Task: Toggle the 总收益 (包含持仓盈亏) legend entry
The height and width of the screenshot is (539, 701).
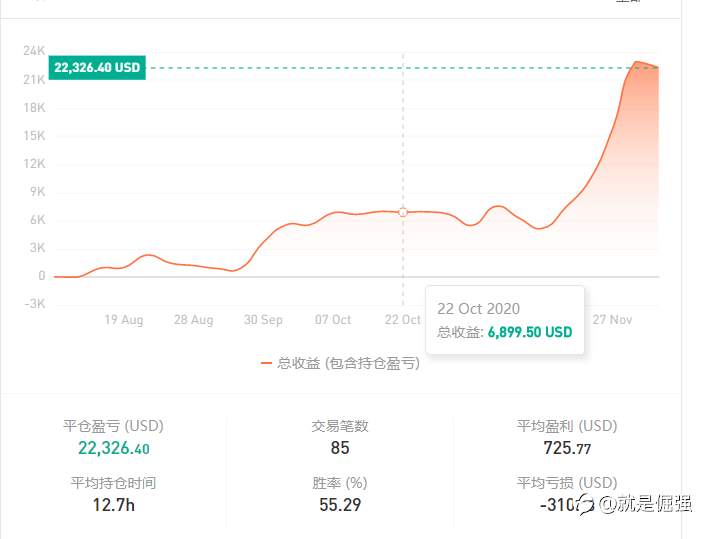Action: (340, 363)
